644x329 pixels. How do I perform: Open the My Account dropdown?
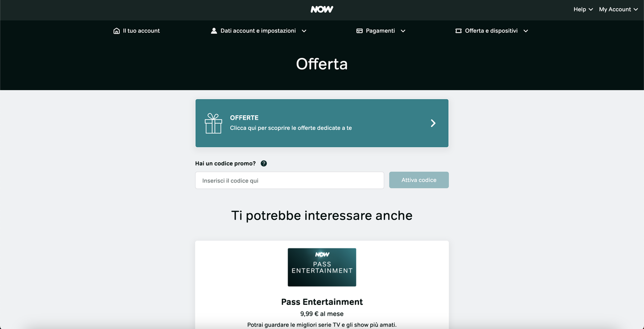[x=618, y=10]
